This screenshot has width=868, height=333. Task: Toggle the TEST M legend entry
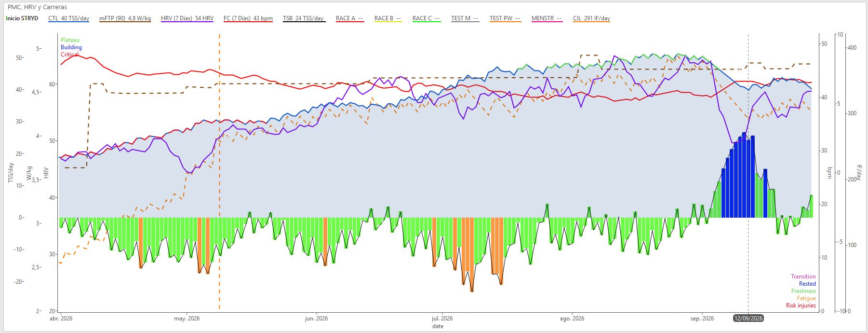click(465, 18)
